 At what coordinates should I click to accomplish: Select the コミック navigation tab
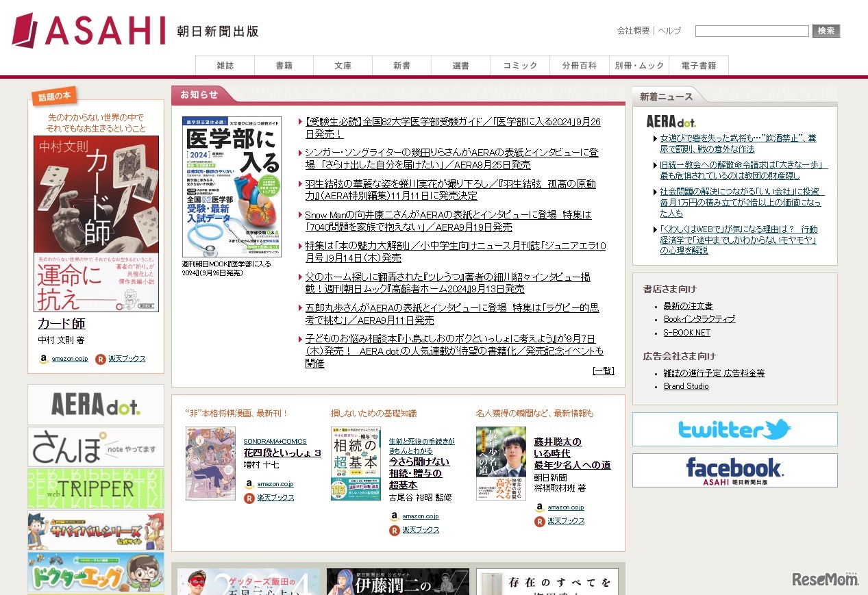pyautogui.click(x=519, y=65)
